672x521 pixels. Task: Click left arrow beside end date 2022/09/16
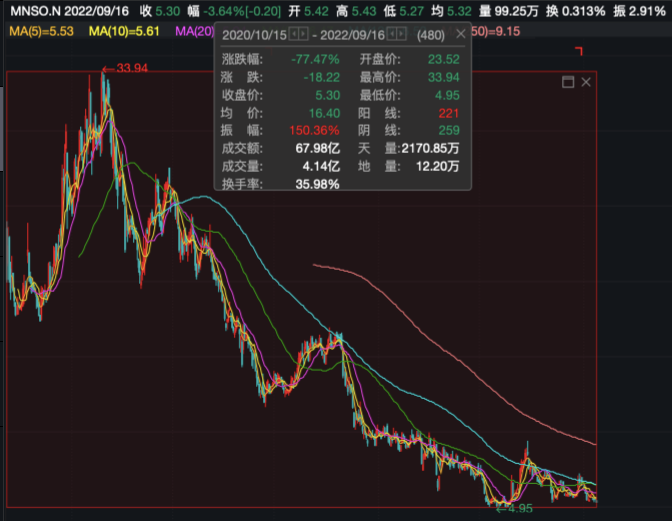[x=390, y=33]
